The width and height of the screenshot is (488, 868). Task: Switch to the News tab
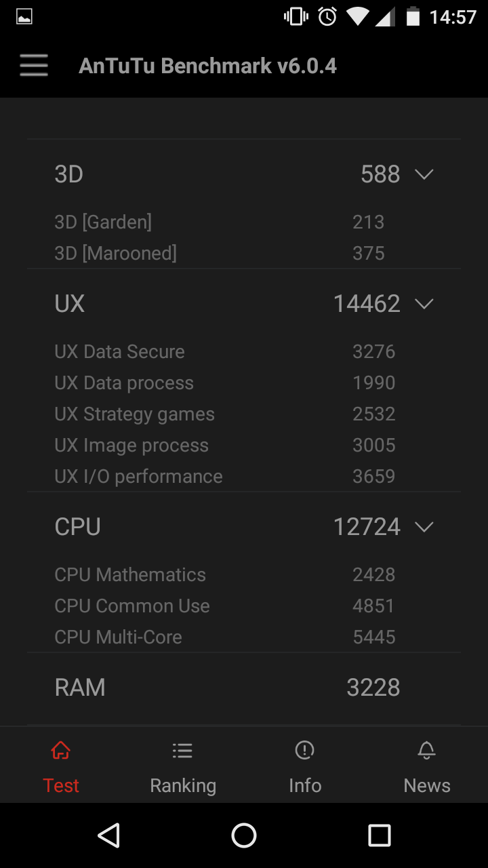pyautogui.click(x=426, y=785)
